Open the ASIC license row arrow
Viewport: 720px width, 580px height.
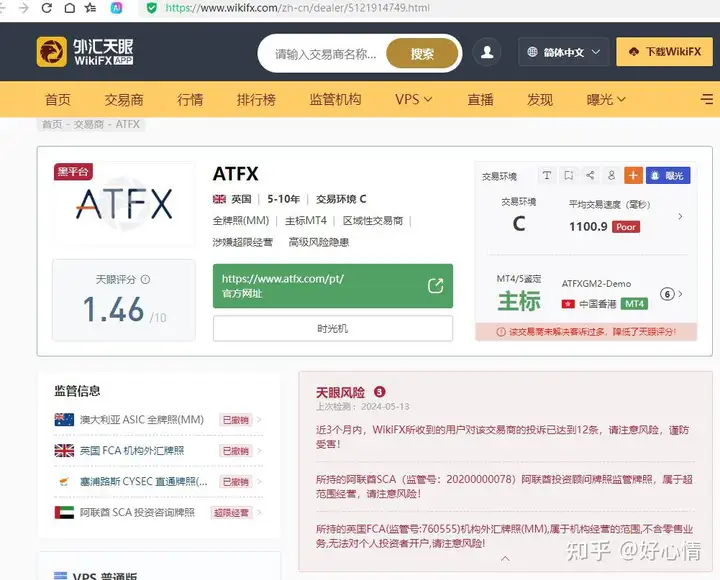point(259,419)
